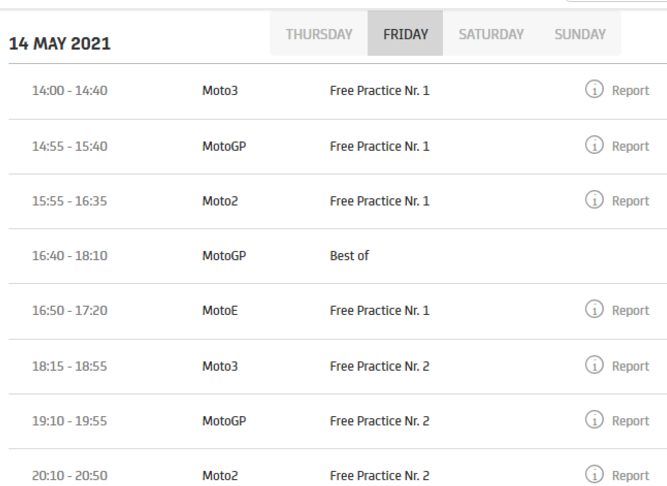Click info icon for MotoGP Free Practice Nr. 1
The image size is (667, 486).
coord(593,146)
